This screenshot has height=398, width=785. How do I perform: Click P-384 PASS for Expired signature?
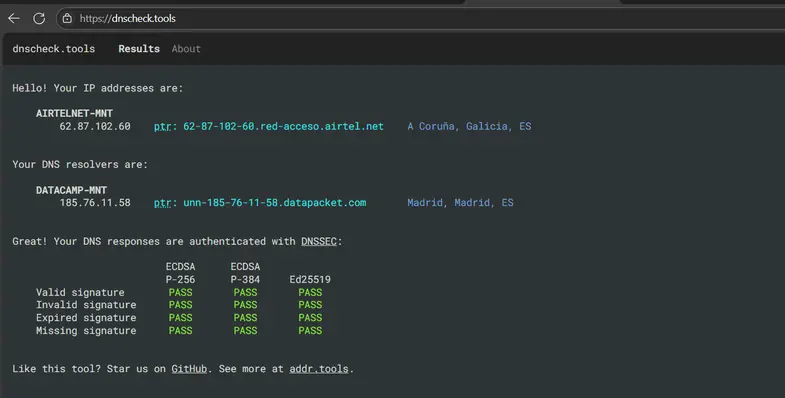click(245, 318)
